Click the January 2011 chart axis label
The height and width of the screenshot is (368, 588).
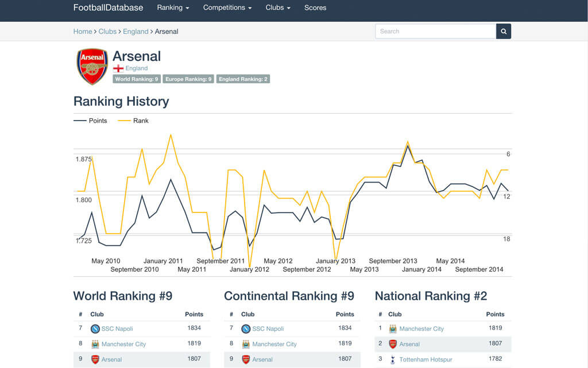click(x=163, y=261)
